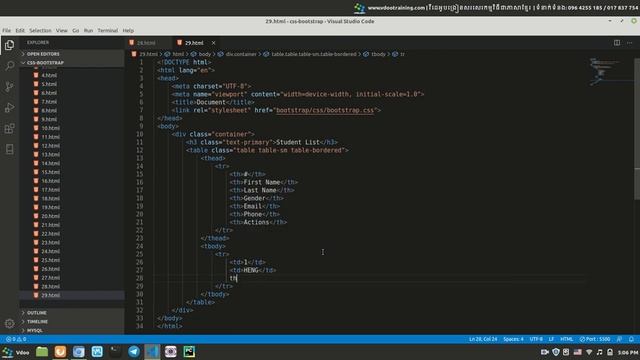Change the UTF-8 file encoding

pyautogui.click(x=536, y=339)
